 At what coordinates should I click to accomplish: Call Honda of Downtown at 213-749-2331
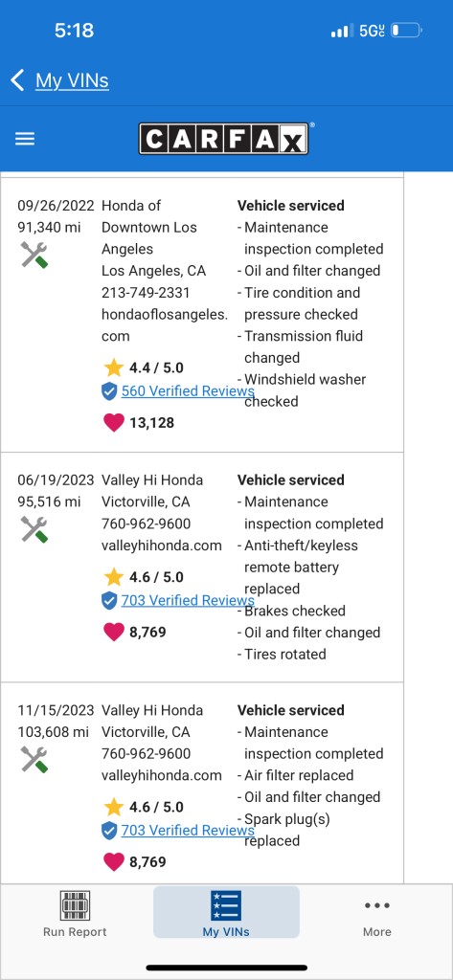146,293
